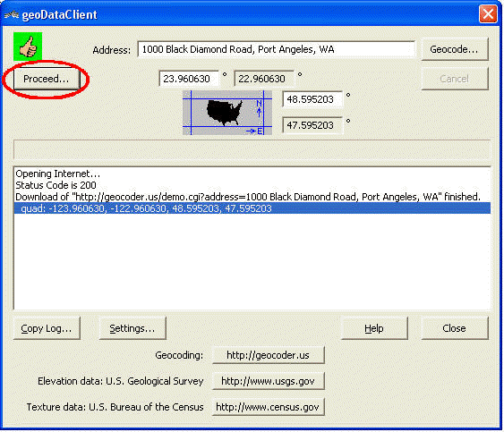Viewport: 504px width, 432px height.
Task: Click the green thumbs-up status icon
Action: click(x=28, y=47)
